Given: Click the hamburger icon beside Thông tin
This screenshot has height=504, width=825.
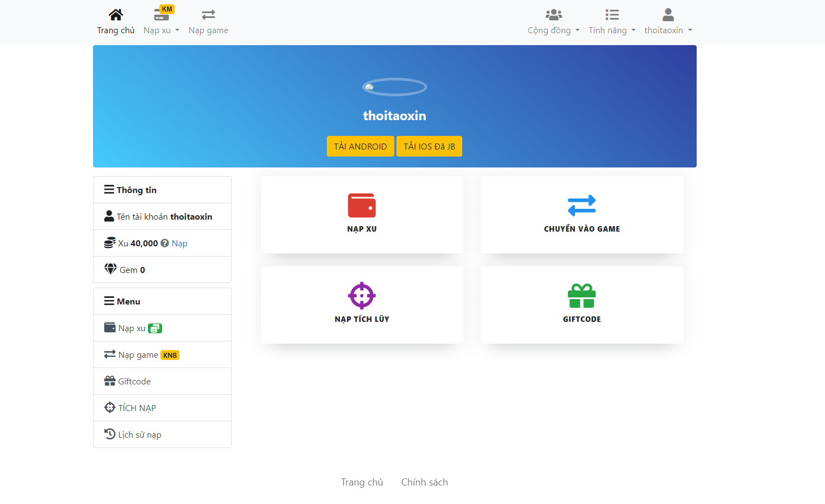Looking at the screenshot, I should [x=109, y=190].
